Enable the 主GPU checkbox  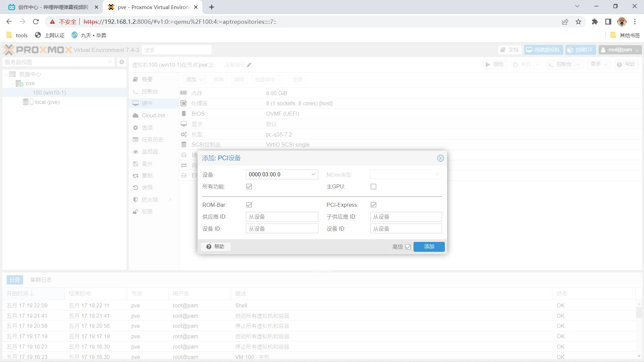(x=373, y=187)
